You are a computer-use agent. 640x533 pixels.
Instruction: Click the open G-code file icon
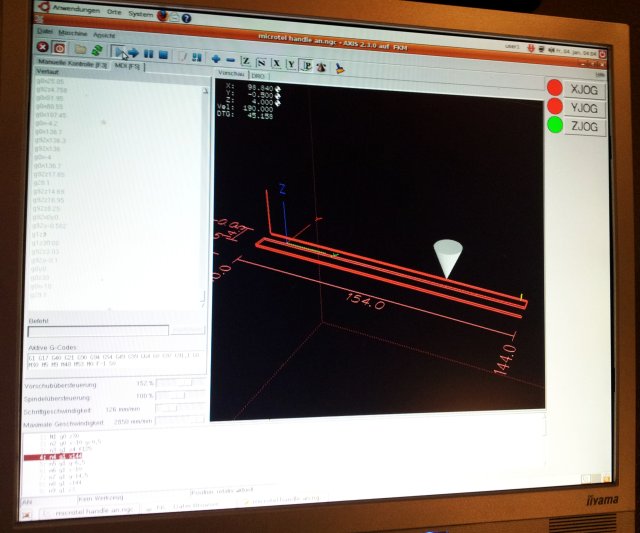point(81,48)
